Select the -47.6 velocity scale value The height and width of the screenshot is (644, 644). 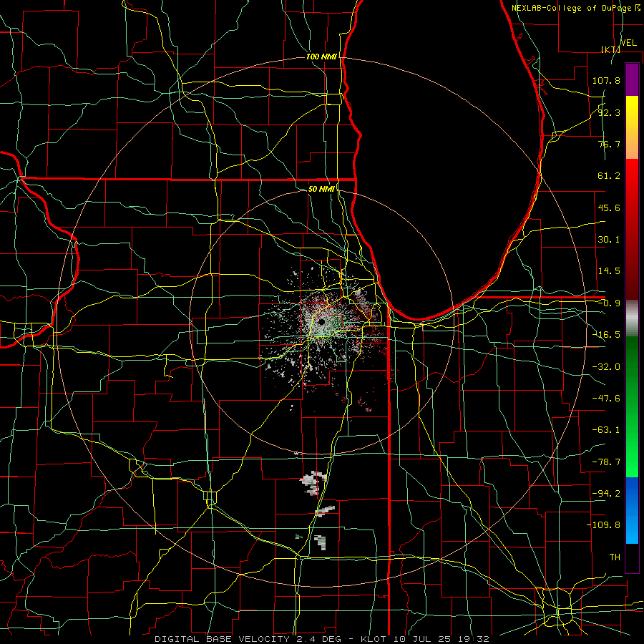pos(606,399)
